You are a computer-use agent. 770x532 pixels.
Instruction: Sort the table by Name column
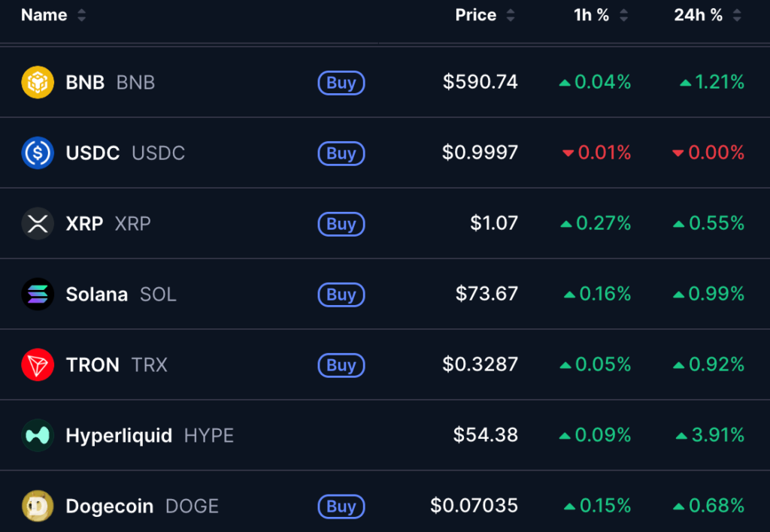coord(53,15)
